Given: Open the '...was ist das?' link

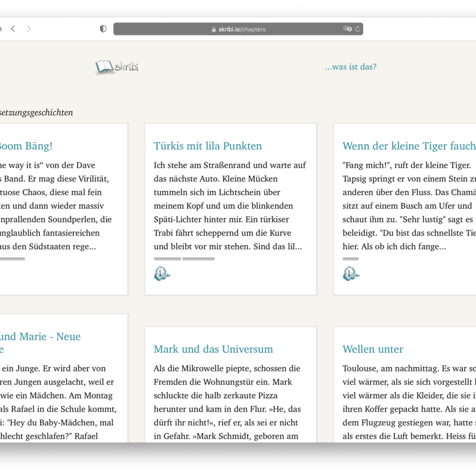Looking at the screenshot, I should tap(350, 67).
